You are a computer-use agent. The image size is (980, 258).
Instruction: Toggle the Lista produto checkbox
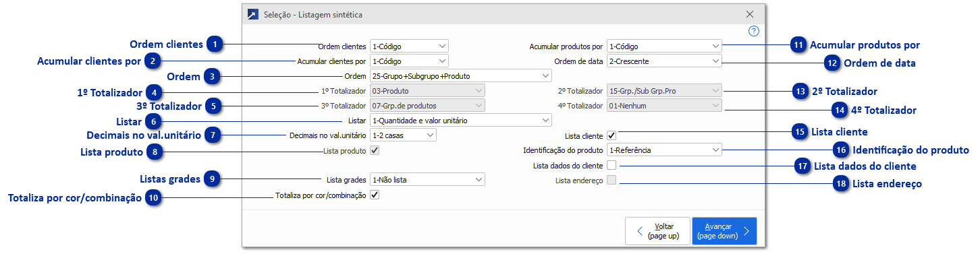coord(375,150)
